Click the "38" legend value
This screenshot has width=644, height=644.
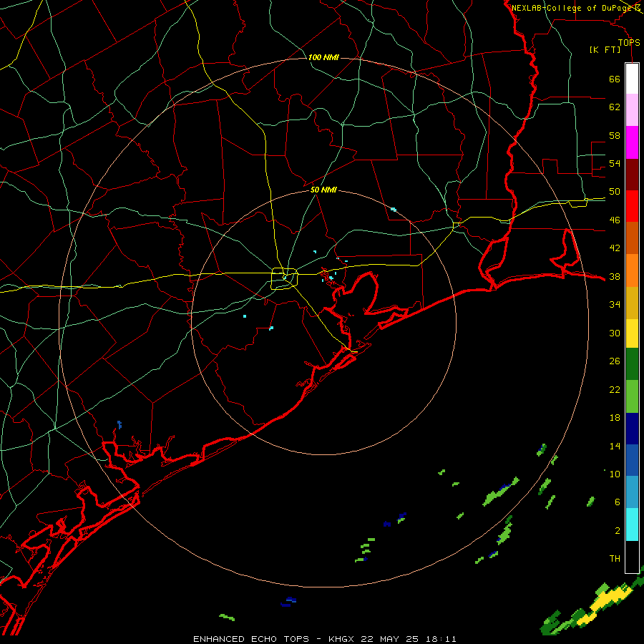tap(615, 276)
